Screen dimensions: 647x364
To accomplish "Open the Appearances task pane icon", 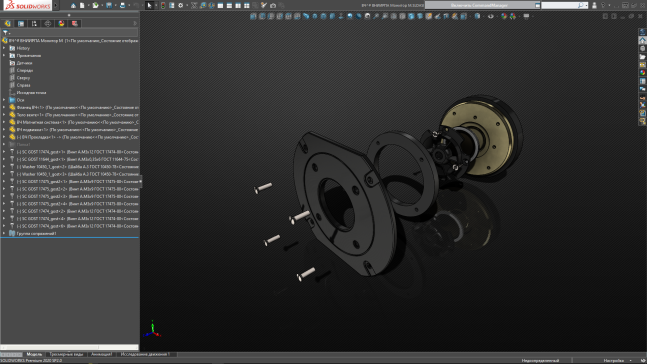I will click(x=642, y=73).
